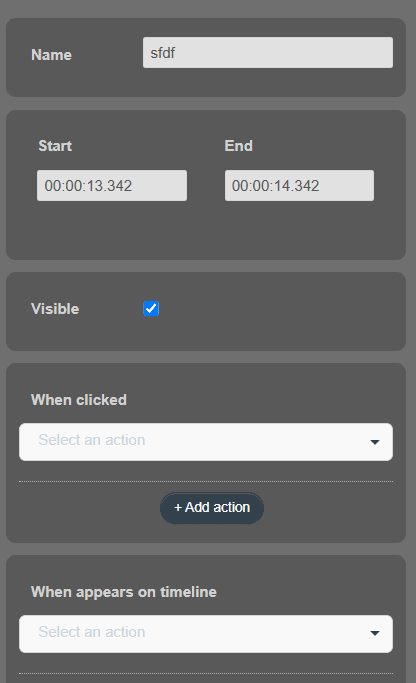This screenshot has height=683, width=416.
Task: Click the Name label
Action: point(51,55)
